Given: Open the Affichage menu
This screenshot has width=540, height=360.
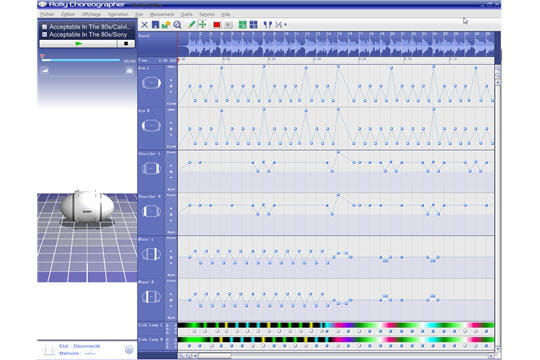Looking at the screenshot, I should 91,14.
